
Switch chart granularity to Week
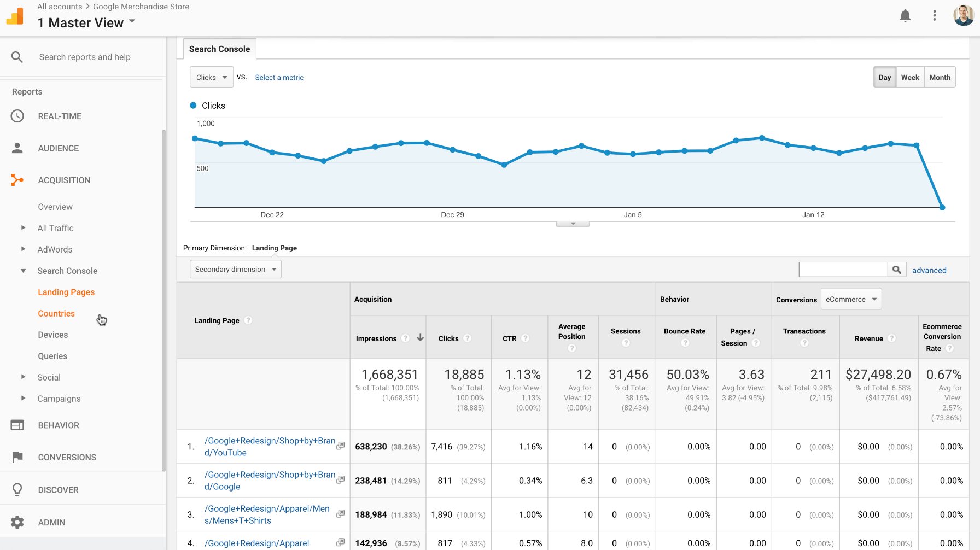910,77
